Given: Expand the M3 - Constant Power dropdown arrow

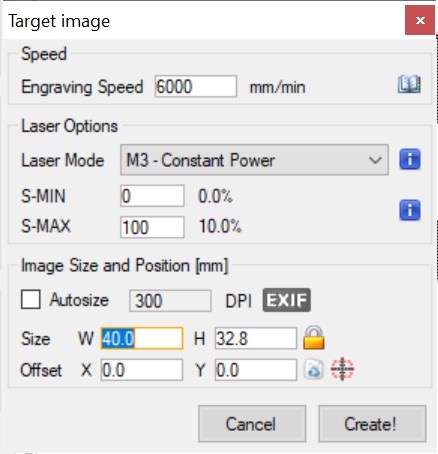Looking at the screenshot, I should [x=375, y=160].
